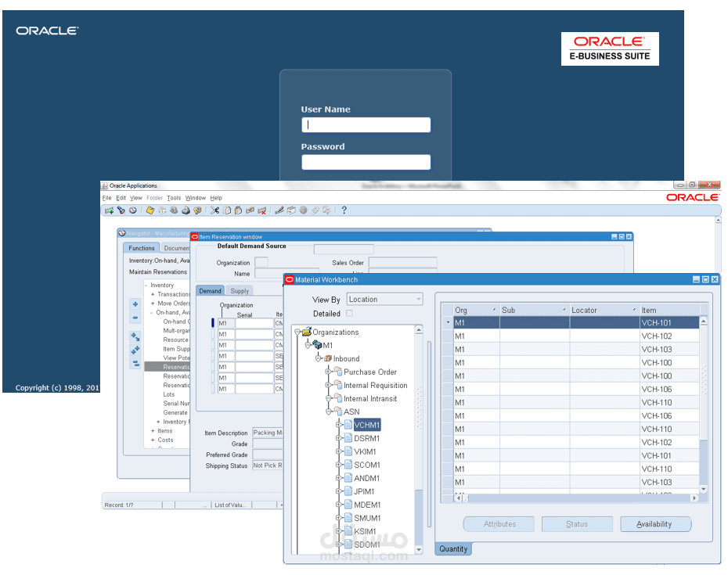Select the SCOM1 tree item
The width and height of the screenshot is (728, 575).
367,465
